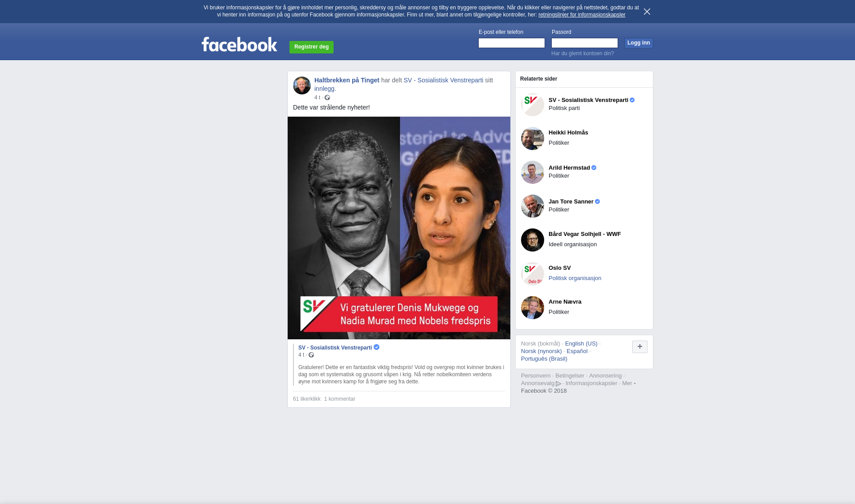Click the Registrer deg button

311,47
